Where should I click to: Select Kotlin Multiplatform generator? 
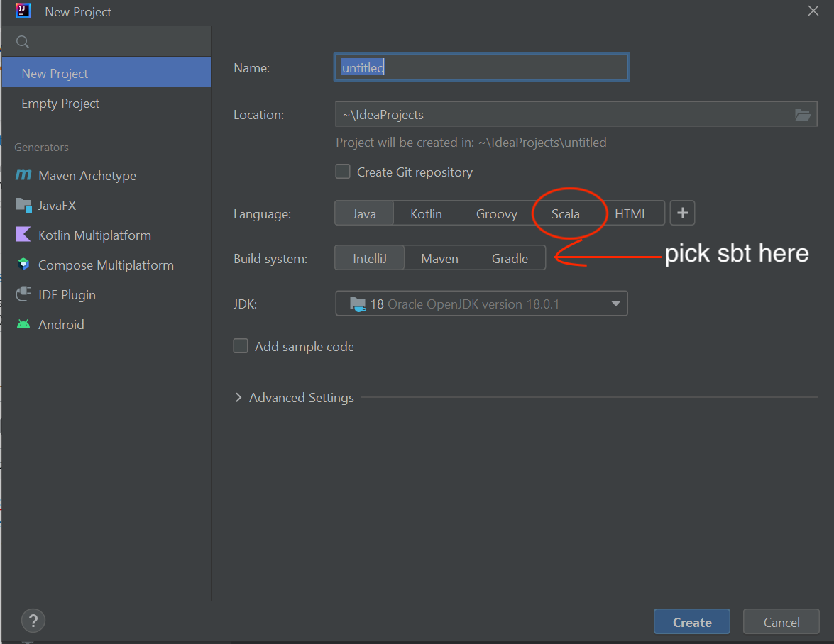click(106, 235)
